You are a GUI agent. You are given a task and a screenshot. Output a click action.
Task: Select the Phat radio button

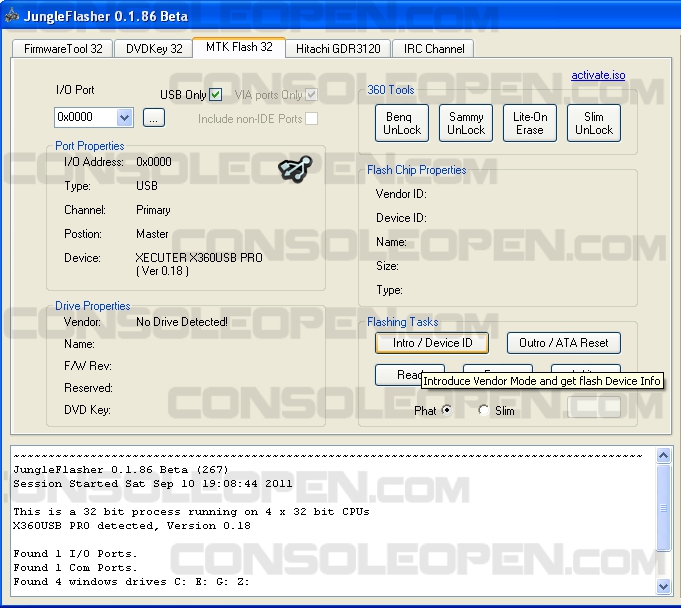coord(446,410)
